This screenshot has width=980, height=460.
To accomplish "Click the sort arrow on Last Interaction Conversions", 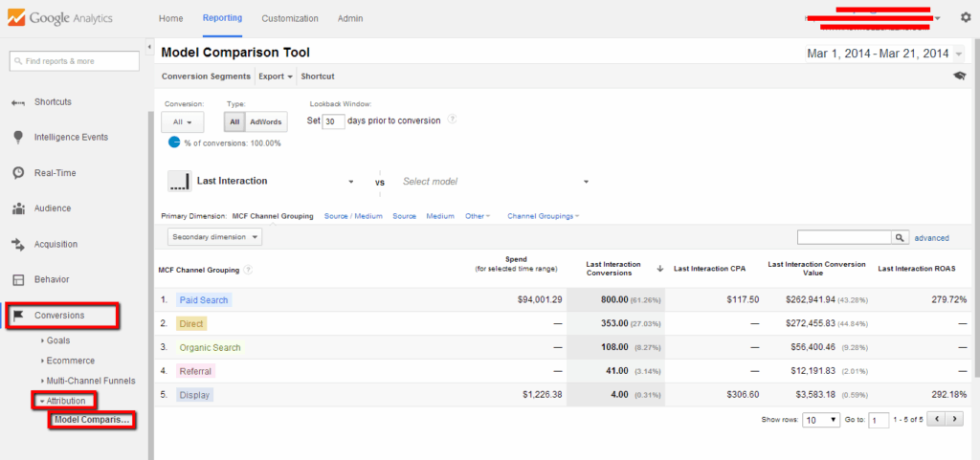I will [660, 269].
